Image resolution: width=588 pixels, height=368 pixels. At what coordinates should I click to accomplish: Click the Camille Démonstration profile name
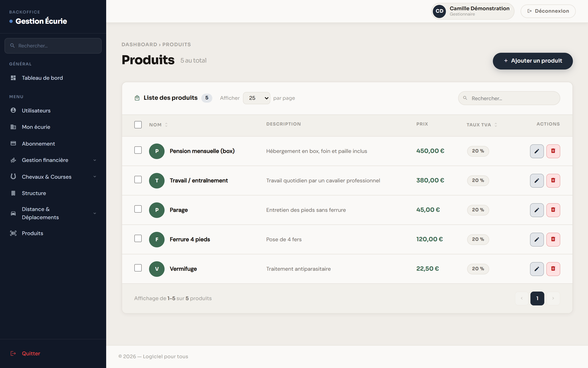pyautogui.click(x=479, y=9)
